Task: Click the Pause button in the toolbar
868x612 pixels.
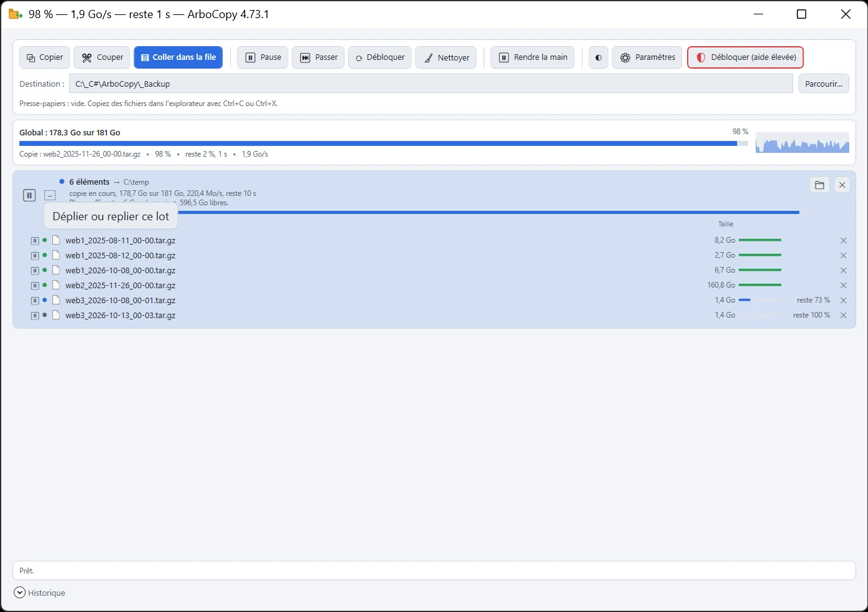Action: click(263, 57)
